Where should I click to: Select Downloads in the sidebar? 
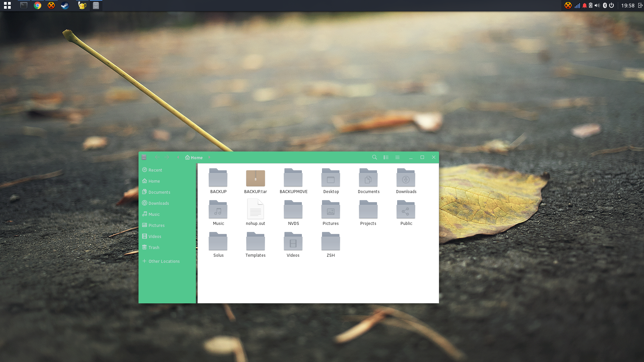tap(167, 203)
